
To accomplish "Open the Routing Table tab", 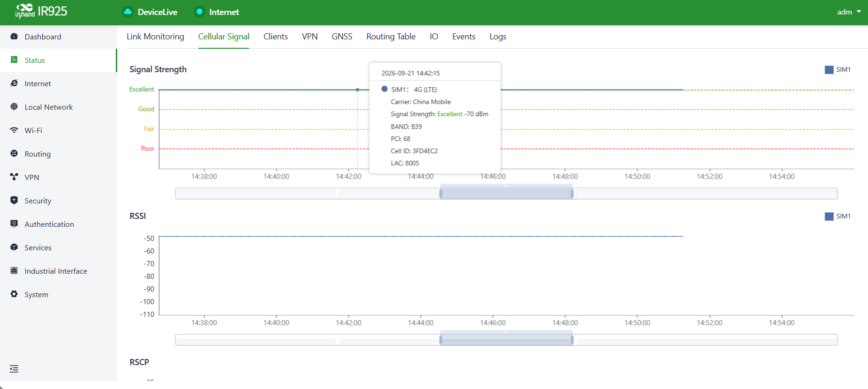I will 391,37.
